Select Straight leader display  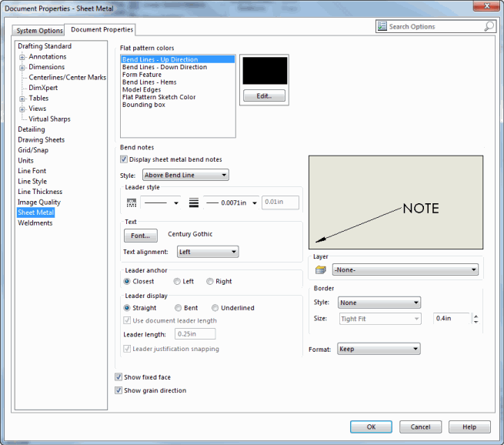pyautogui.click(x=127, y=308)
